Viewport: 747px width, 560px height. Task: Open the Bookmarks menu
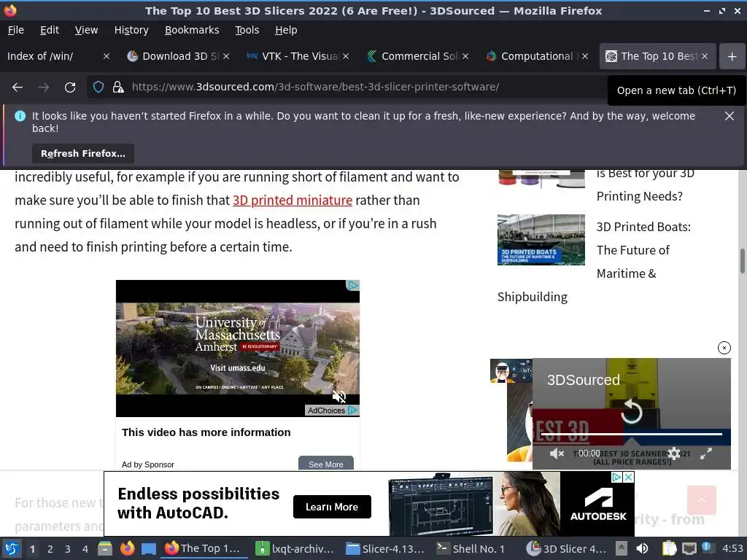click(x=192, y=30)
